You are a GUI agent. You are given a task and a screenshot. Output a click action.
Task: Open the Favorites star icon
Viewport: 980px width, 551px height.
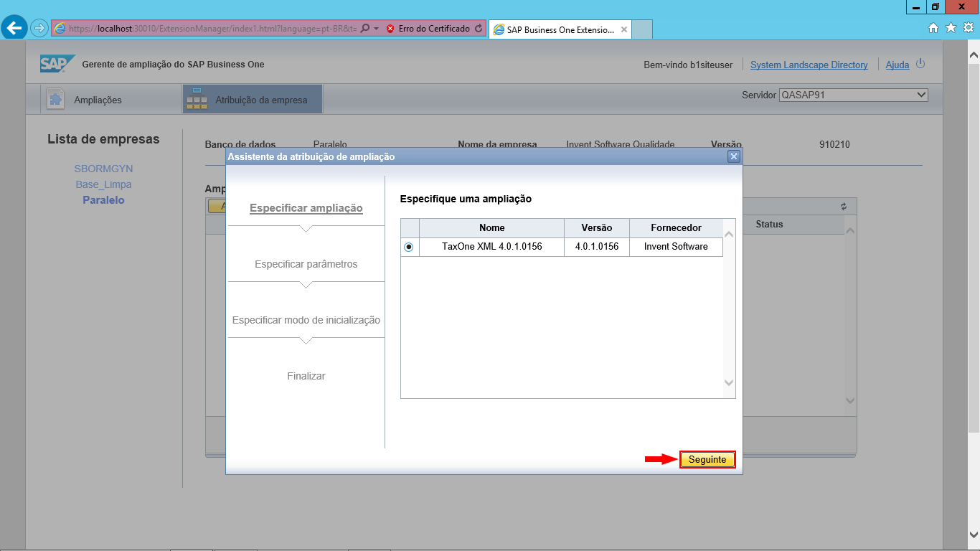pos(951,28)
